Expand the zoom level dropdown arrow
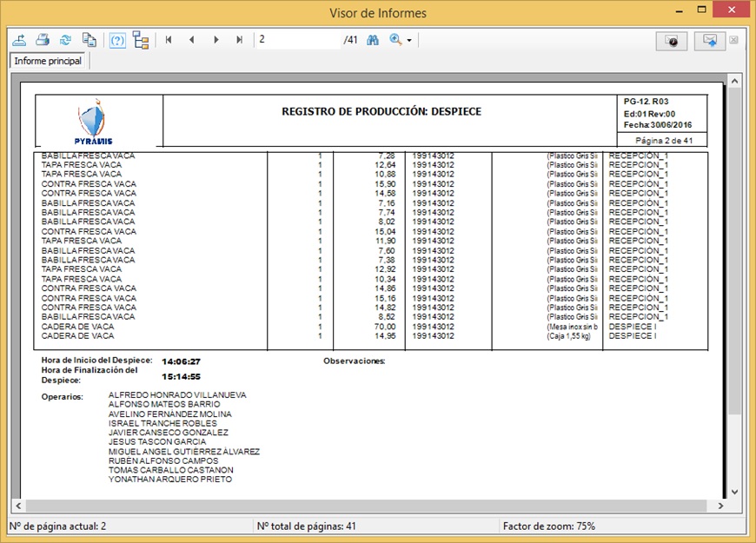Screen dimensions: 756x543 click(x=409, y=41)
